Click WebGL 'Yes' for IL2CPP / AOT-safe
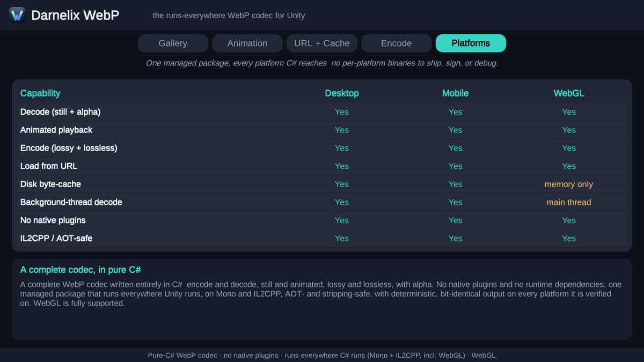This screenshot has width=644, height=362. pos(569,238)
